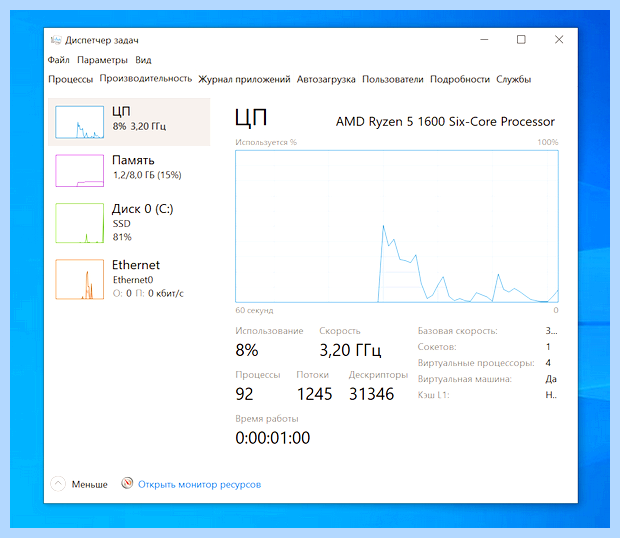Collapse view with the Меньше arrow icon
Screen dimensions: 620x538
click(x=58, y=484)
